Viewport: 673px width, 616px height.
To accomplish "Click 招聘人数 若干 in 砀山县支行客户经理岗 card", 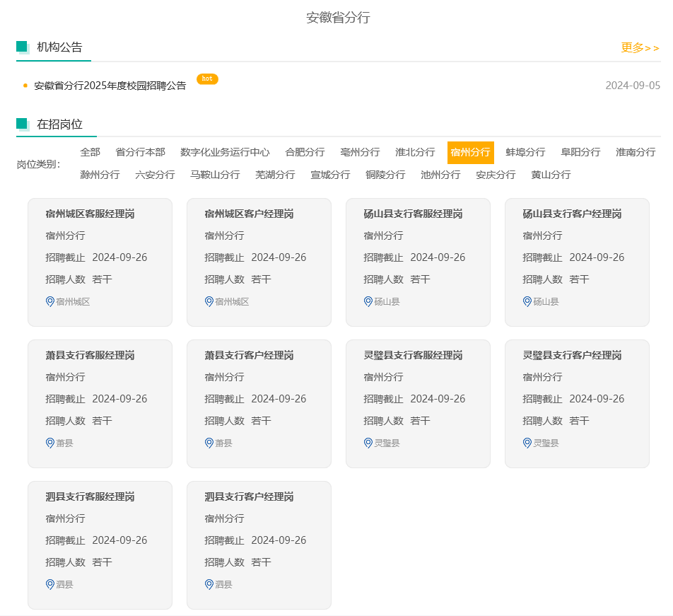I will click(x=556, y=279).
